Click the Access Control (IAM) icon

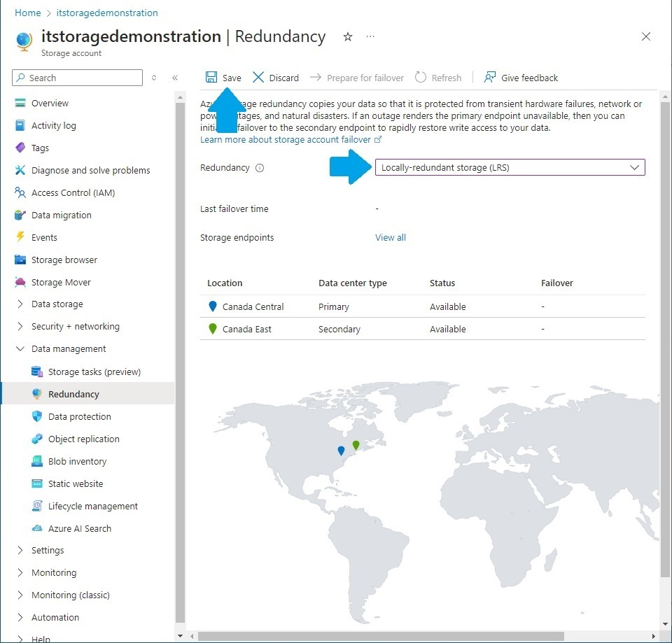pos(20,192)
